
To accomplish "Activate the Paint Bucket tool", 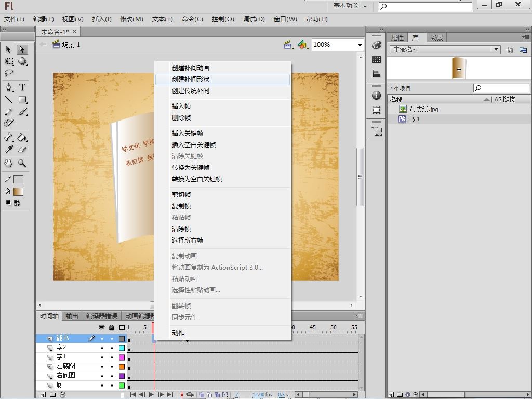I will 22,138.
